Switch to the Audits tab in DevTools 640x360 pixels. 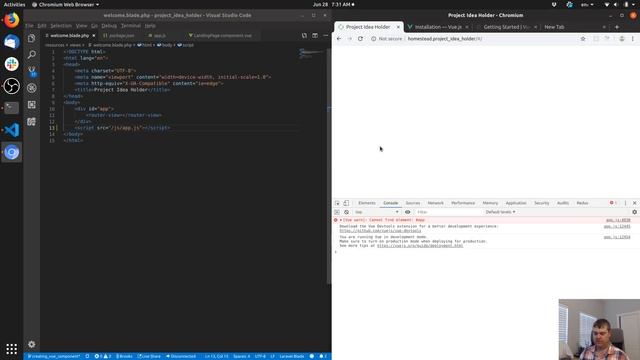pos(563,203)
